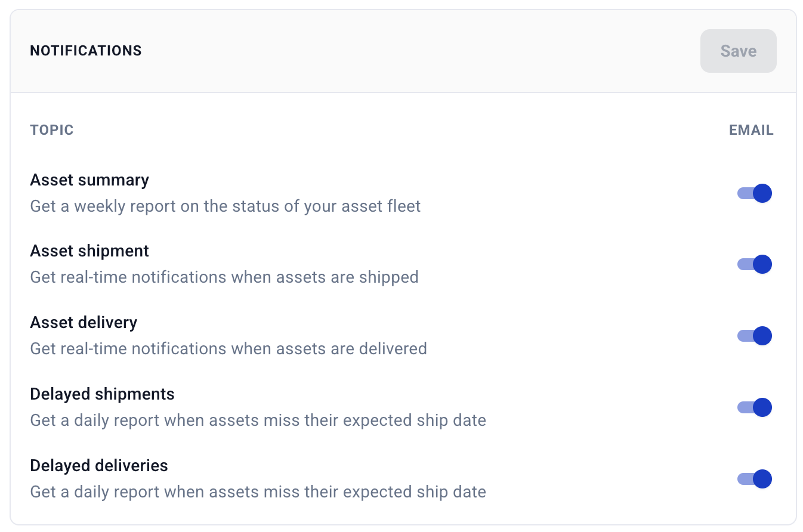Viewport: 803px width, 532px height.
Task: Select the TOPIC column header
Action: pyautogui.click(x=52, y=130)
